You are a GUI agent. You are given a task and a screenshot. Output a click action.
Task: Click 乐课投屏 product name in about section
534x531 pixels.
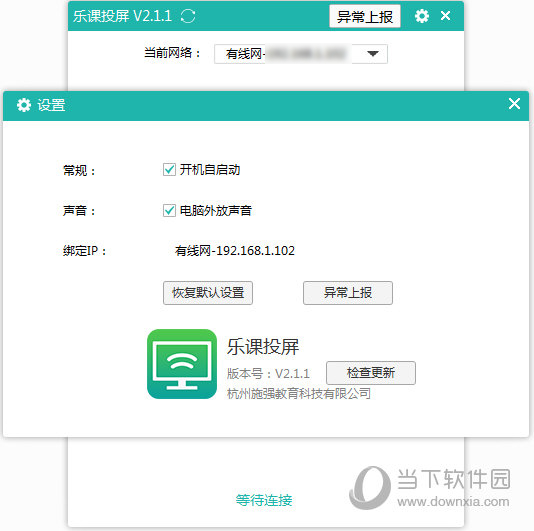coord(263,347)
